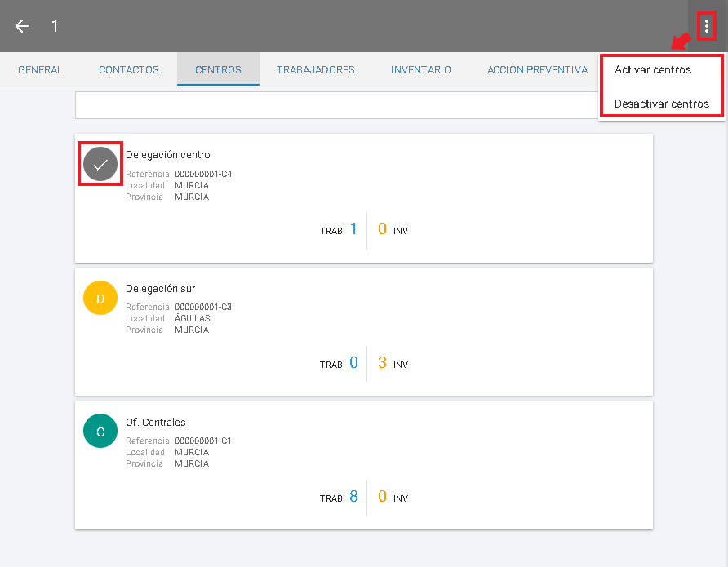Click the 8 workers count for Of. Centrales
728x567 pixels.
(353, 497)
